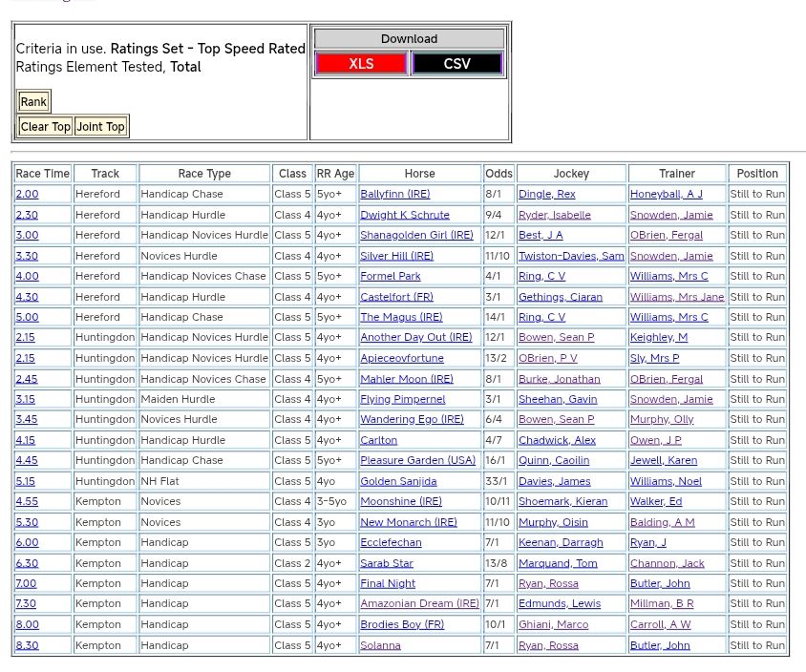
Task: Open trainer Balding, A M link
Action: point(662,522)
